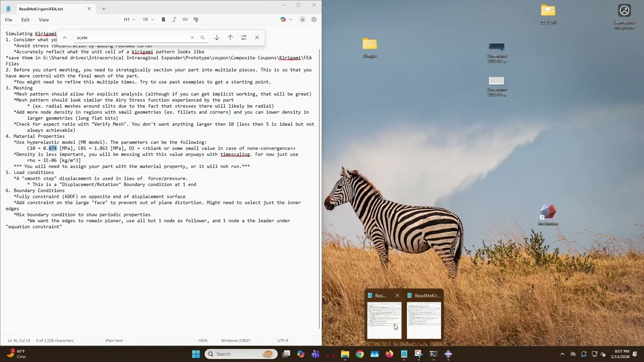
Task: Open the Windows Start menu
Action: pos(196,354)
